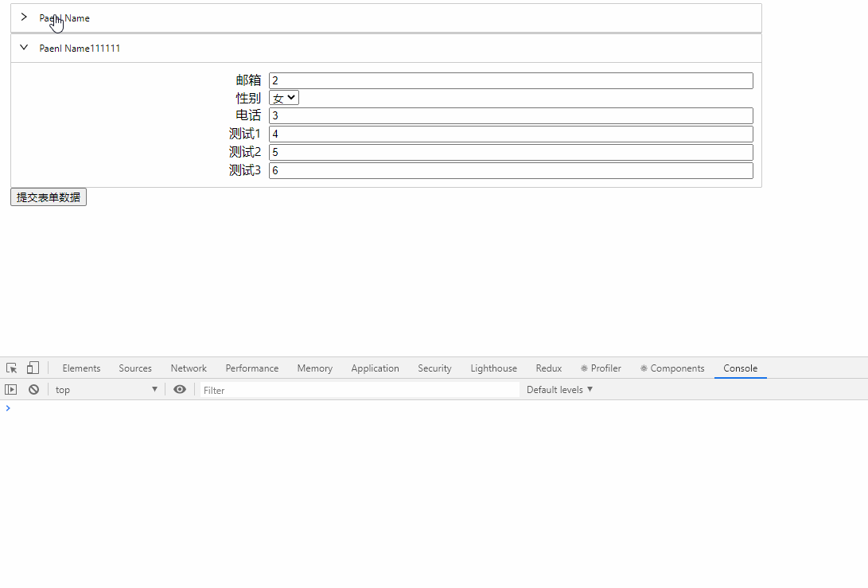Switch to the Elements tab
868x588 pixels.
click(81, 368)
